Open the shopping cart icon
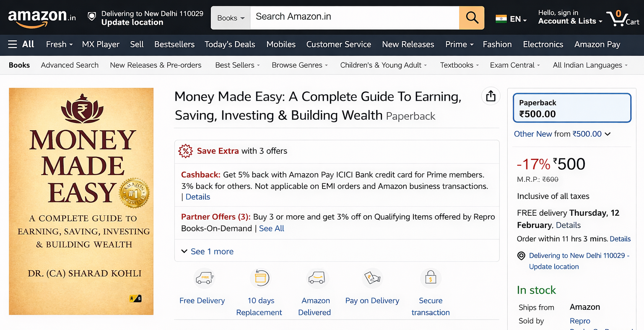Image resolution: width=644 pixels, height=330 pixels. tap(623, 18)
